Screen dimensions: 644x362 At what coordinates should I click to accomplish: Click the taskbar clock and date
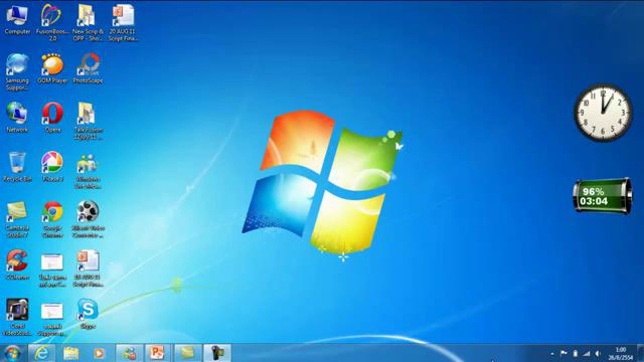[620, 353]
